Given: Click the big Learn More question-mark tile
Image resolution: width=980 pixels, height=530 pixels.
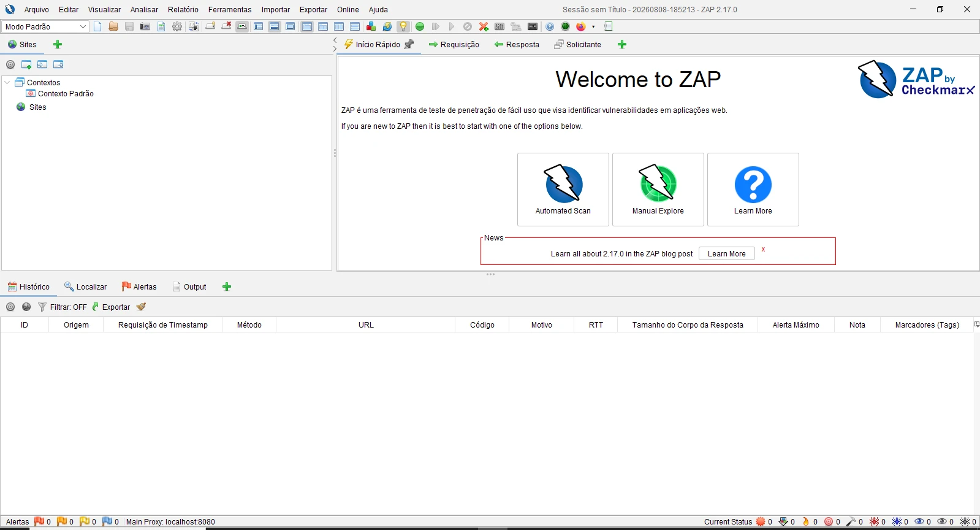Looking at the screenshot, I should 753,190.
